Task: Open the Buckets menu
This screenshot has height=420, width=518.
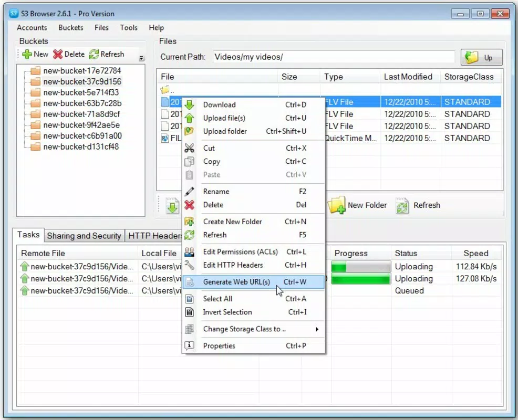Action: (x=71, y=28)
